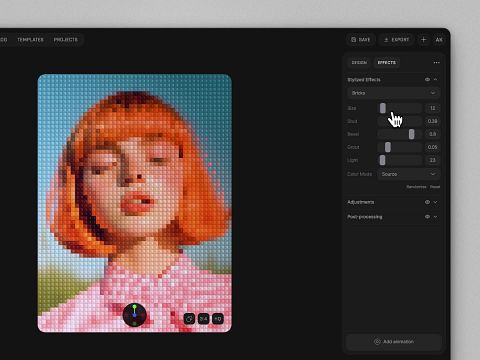The image size is (480, 360).
Task: Open the Projects menu item
Action: click(66, 40)
